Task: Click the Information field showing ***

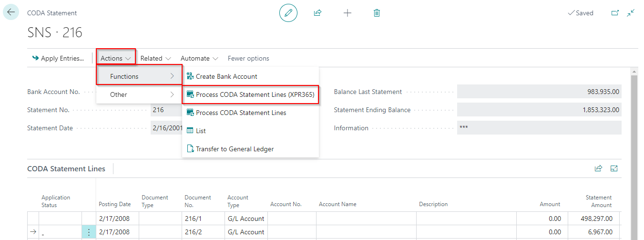Action: pyautogui.click(x=539, y=128)
